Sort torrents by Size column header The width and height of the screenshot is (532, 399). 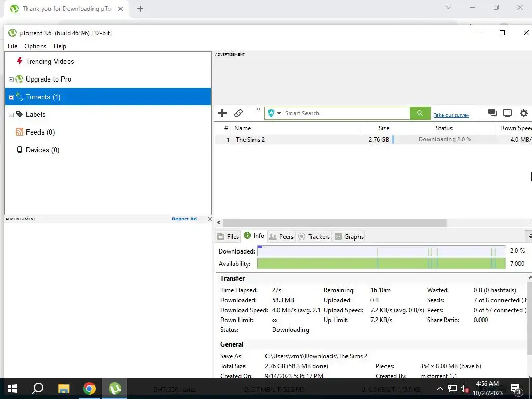377,128
